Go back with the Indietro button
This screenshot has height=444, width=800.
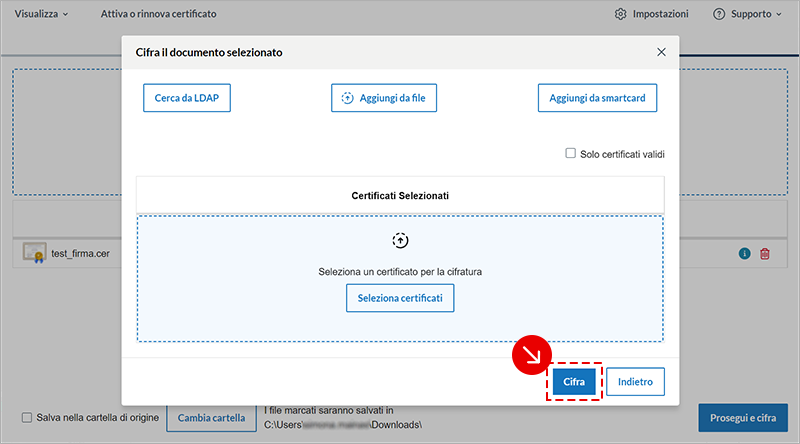point(635,382)
